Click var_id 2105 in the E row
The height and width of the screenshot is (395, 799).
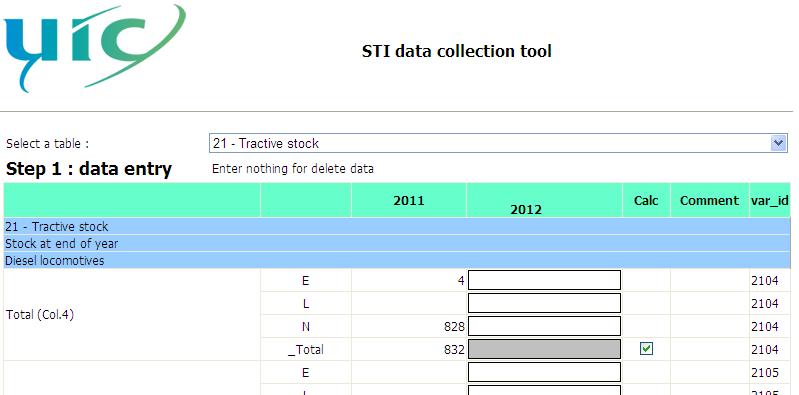[x=764, y=373]
